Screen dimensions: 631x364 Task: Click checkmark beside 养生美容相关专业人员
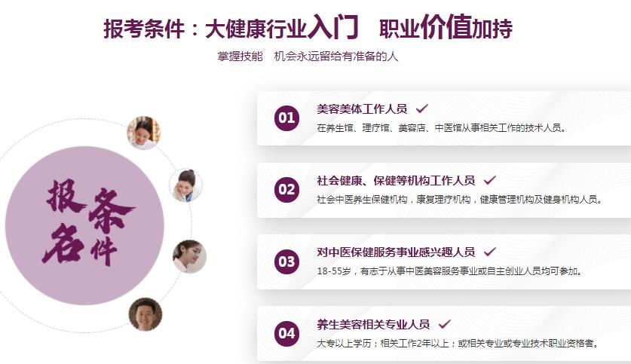tap(445, 324)
